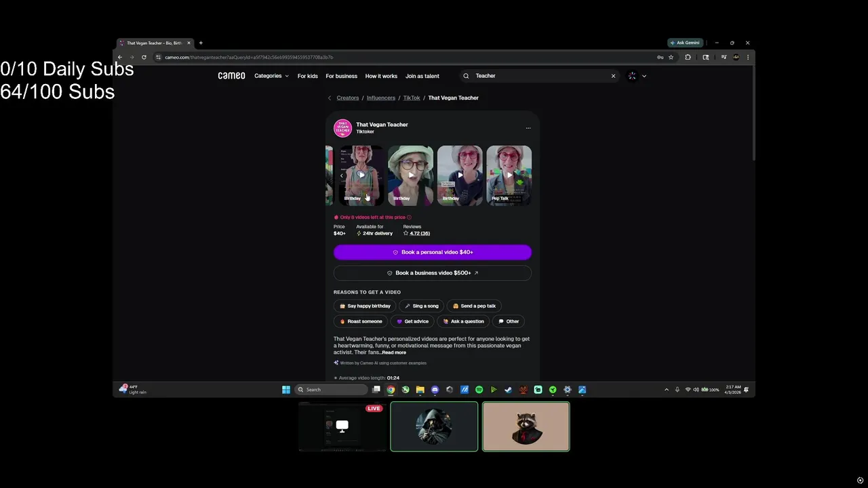Select Say happy birthday reason

[x=365, y=306]
